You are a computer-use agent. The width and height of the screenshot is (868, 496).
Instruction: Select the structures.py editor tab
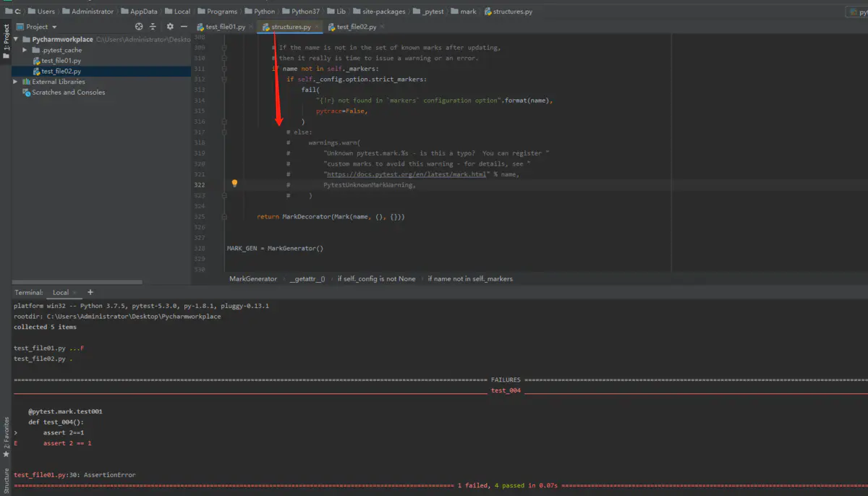[x=291, y=27]
